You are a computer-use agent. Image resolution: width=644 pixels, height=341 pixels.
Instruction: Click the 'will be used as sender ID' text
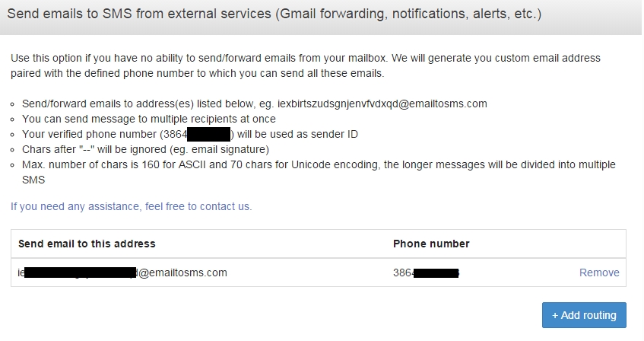coord(293,134)
